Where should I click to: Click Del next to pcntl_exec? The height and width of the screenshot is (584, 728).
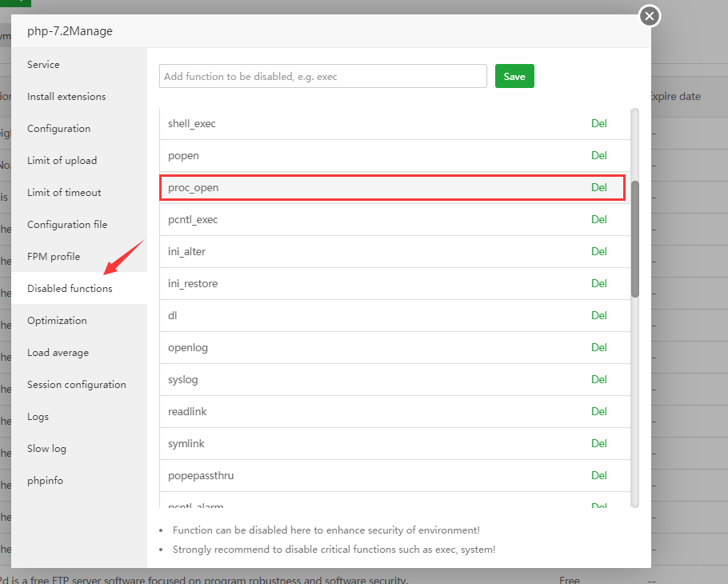[x=598, y=219]
